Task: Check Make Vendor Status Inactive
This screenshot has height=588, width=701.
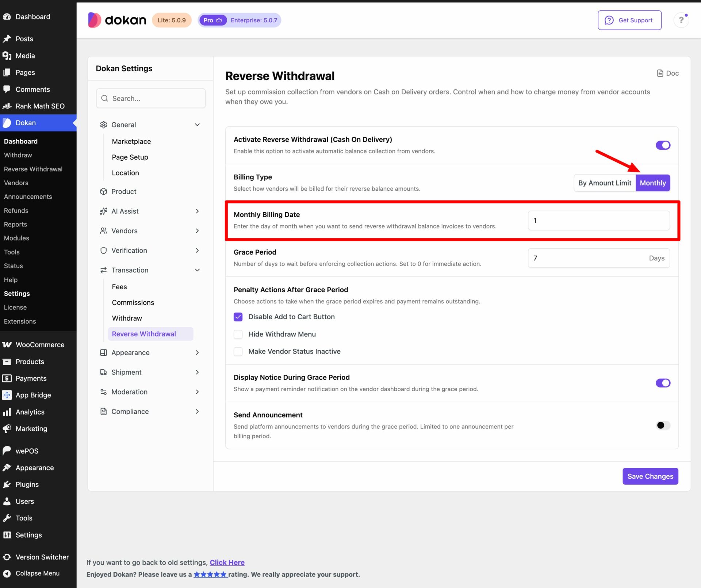Action: coord(238,351)
